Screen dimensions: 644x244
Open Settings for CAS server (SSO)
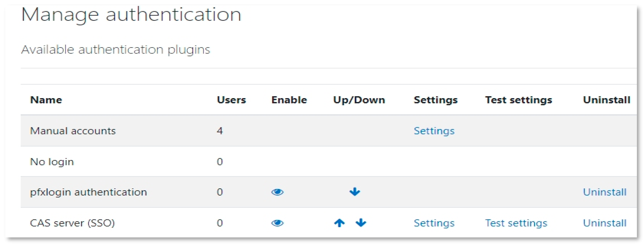click(434, 223)
